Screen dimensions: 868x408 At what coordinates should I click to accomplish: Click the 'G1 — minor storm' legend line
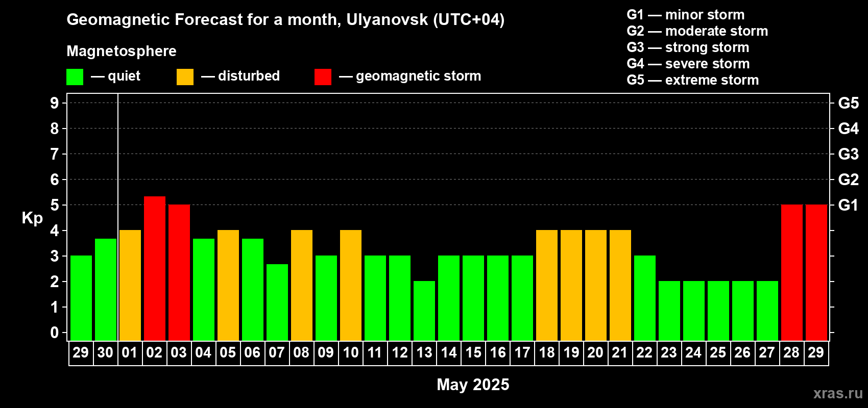coord(686,15)
